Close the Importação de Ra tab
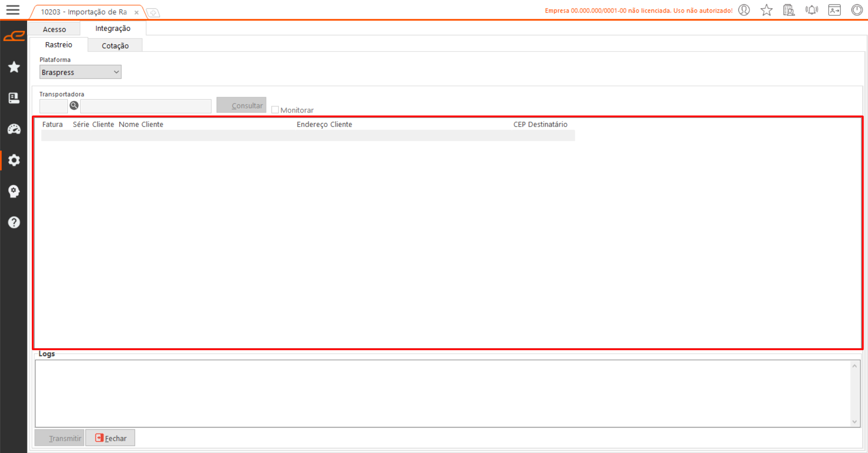868x453 pixels. pos(137,13)
